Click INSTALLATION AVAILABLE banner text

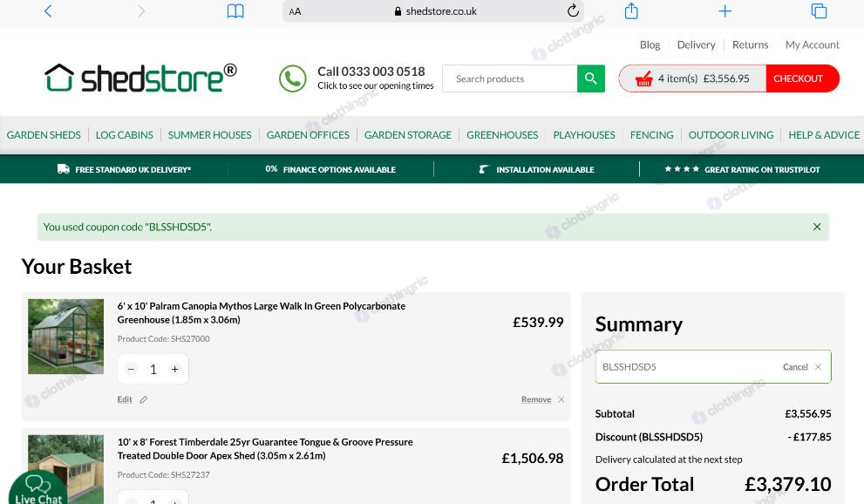(545, 170)
